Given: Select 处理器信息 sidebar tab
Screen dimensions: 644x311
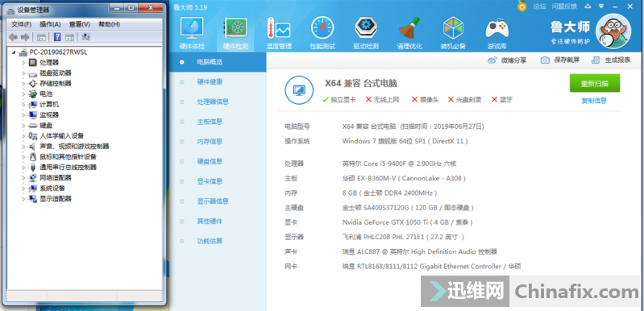Looking at the screenshot, I should coord(218,102).
